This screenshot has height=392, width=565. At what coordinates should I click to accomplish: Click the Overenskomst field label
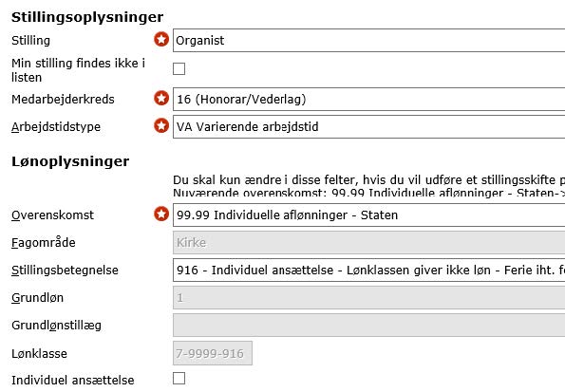click(52, 215)
